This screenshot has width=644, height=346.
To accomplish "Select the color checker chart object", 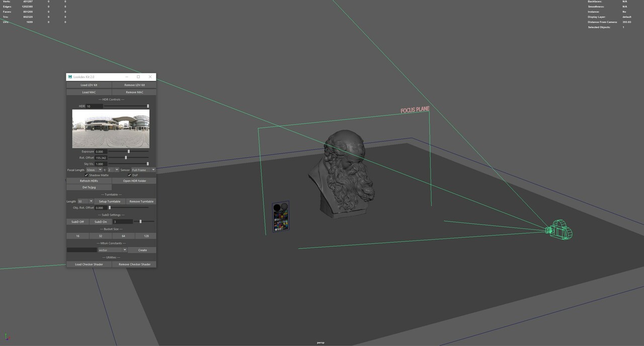I will 281,217.
